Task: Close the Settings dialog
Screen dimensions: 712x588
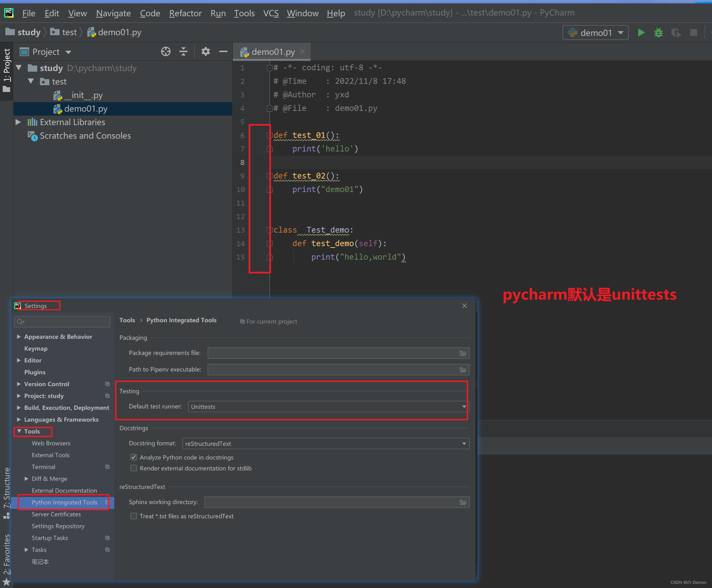Action: (465, 306)
